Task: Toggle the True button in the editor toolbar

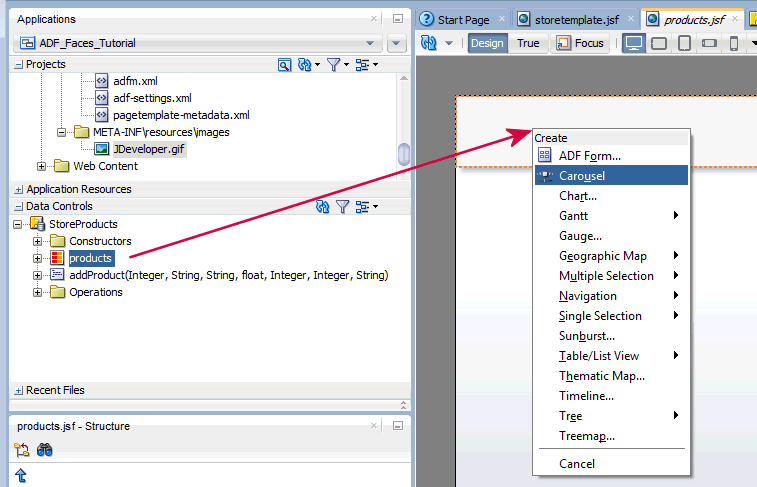Action: click(528, 43)
